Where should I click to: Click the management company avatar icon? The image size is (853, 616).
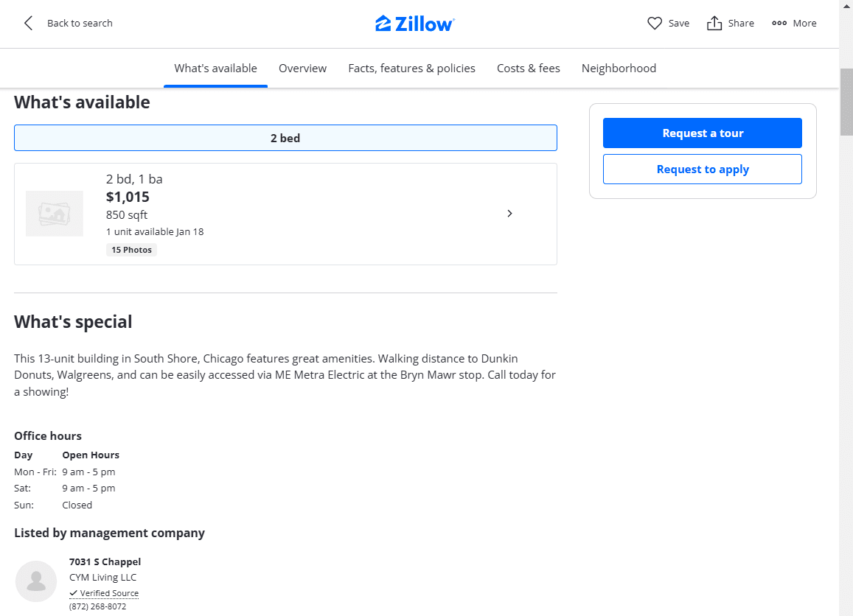(x=36, y=581)
